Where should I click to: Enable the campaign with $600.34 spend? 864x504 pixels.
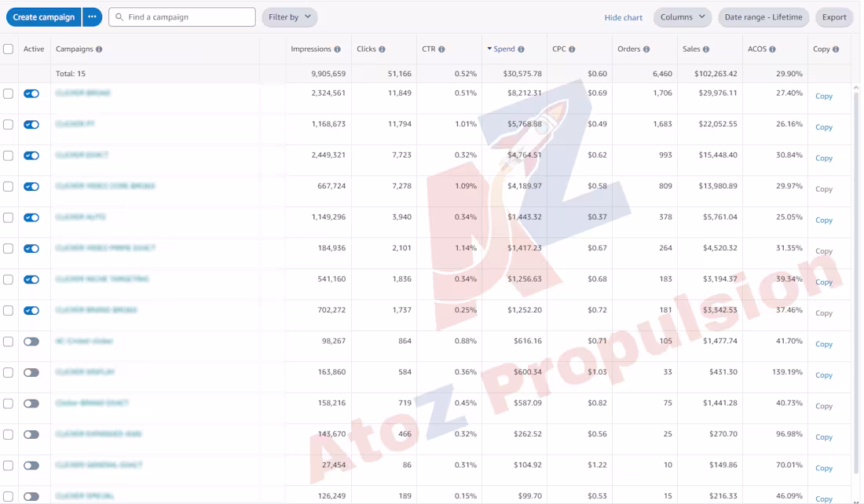[31, 372]
